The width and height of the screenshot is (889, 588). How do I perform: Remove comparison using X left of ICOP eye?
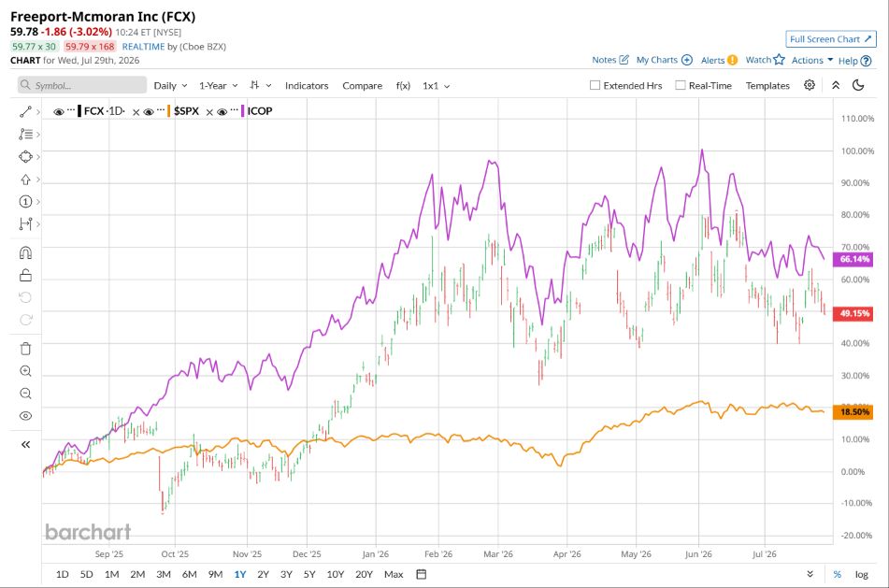pyautogui.click(x=209, y=112)
